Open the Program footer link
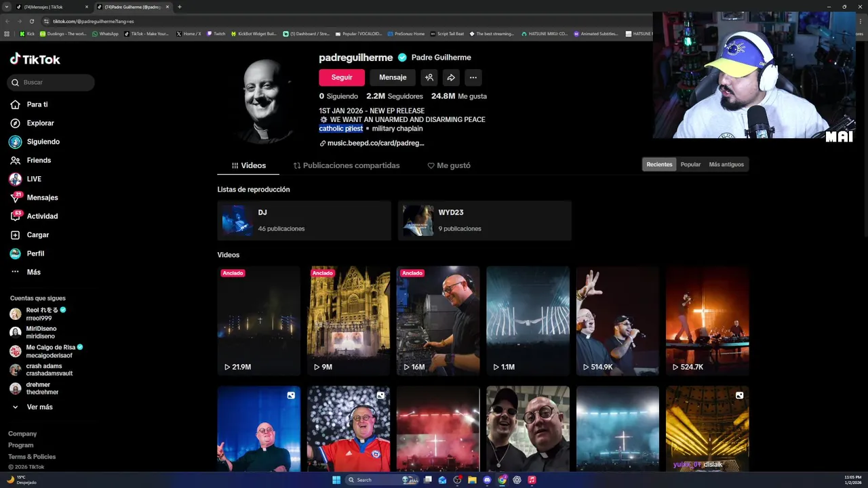This screenshot has height=488, width=868. (20, 445)
